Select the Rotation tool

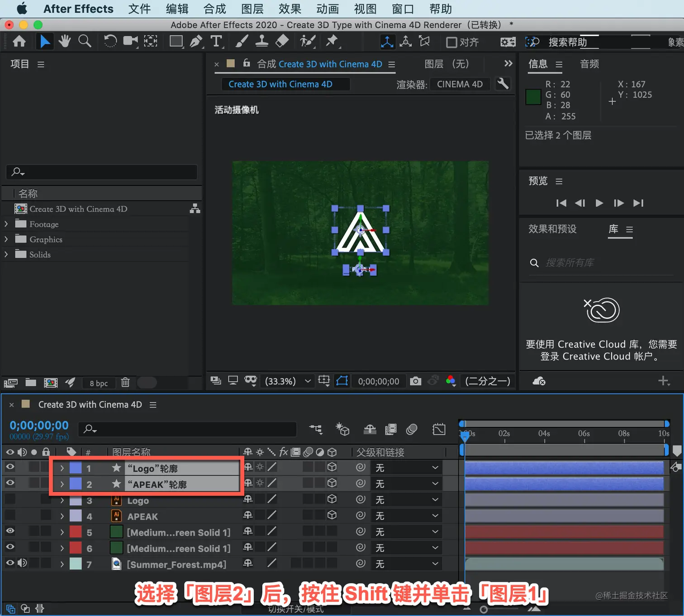[110, 42]
